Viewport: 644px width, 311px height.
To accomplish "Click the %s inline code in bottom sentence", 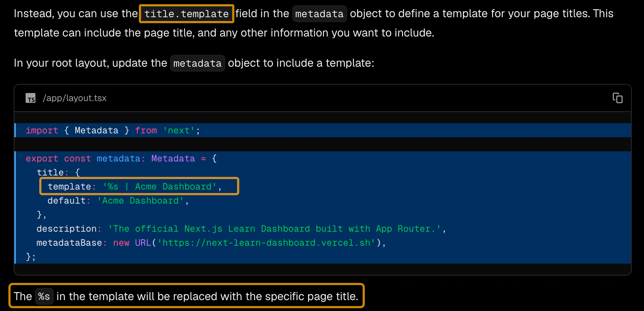I will click(x=44, y=296).
